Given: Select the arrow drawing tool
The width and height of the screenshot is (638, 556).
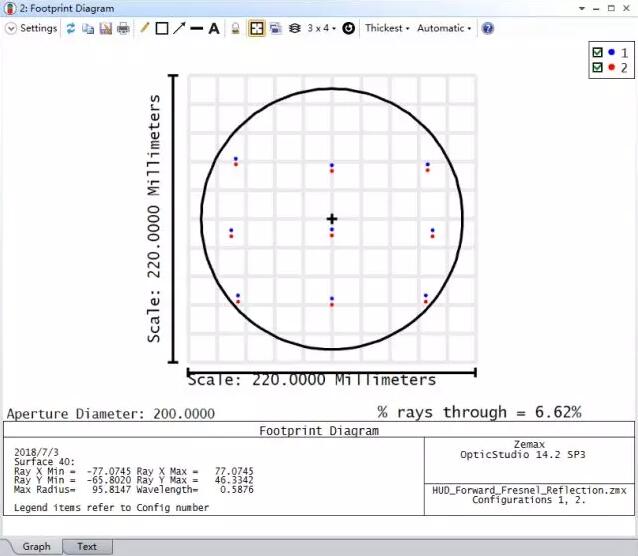Looking at the screenshot, I should [x=178, y=28].
